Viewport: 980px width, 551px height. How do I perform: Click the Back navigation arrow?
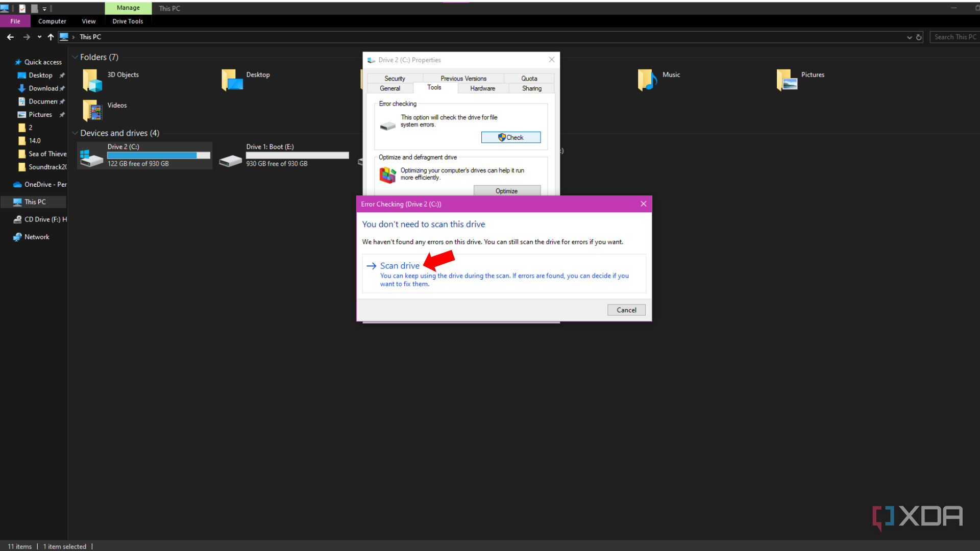point(10,37)
